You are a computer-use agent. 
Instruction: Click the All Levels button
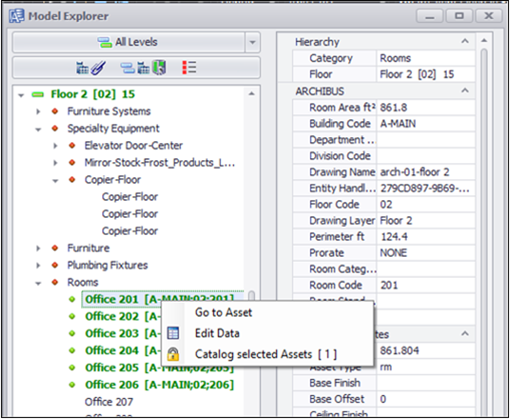click(x=129, y=42)
